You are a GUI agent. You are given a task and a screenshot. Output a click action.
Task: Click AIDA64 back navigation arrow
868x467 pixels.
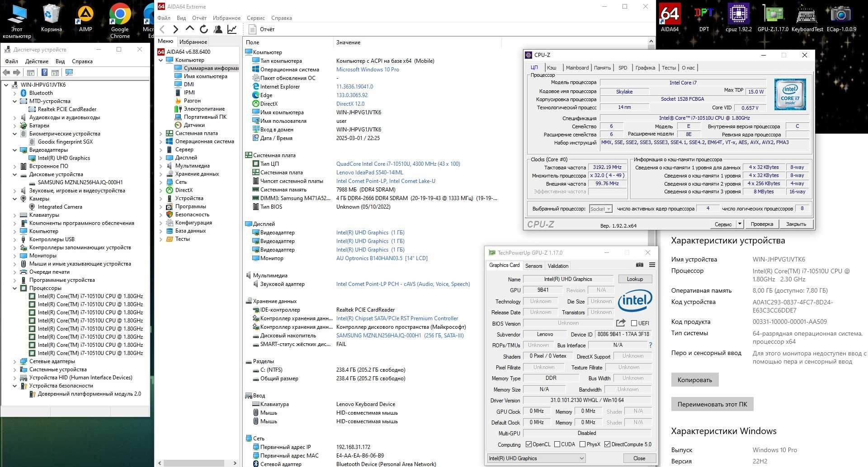(x=162, y=29)
